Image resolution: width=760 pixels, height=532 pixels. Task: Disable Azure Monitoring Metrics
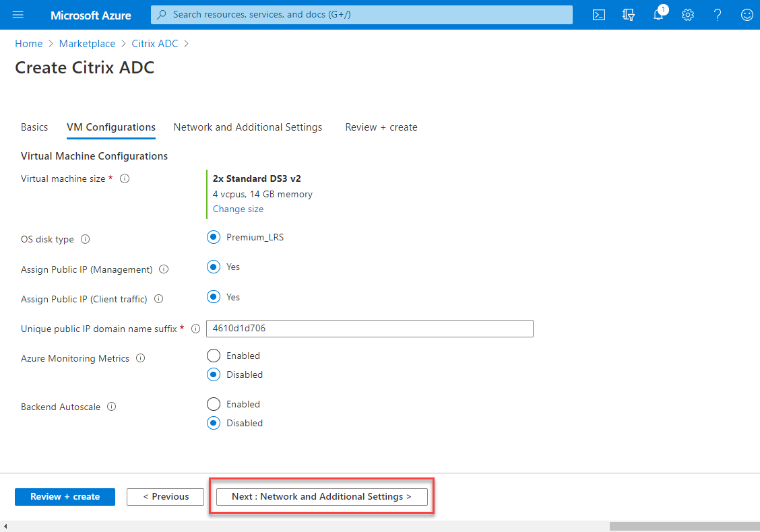(x=214, y=374)
